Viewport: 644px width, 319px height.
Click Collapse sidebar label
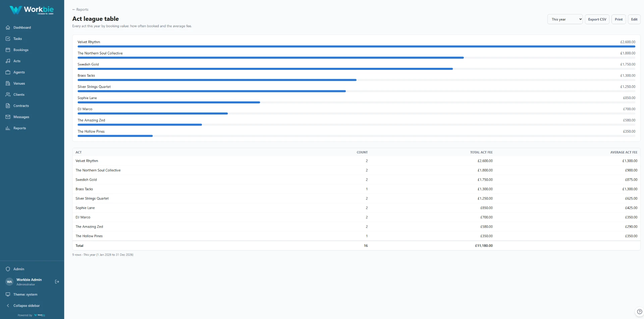coord(26,306)
